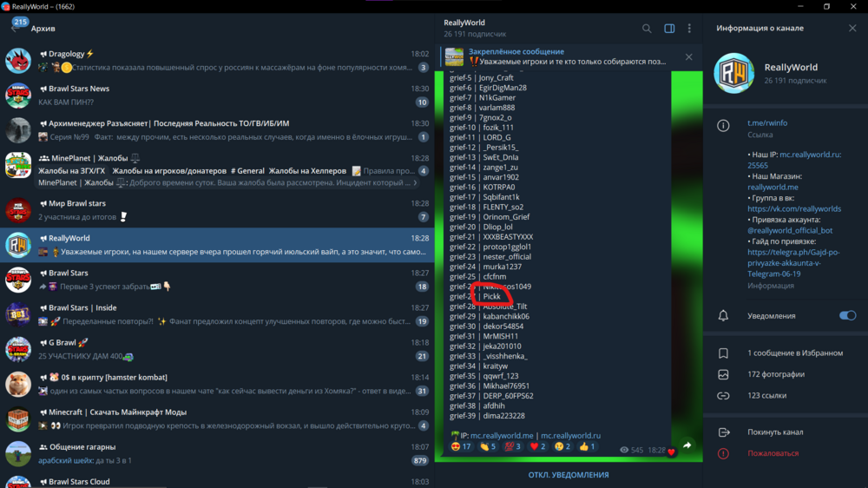Click the info circle icon beside t.me/rwinfo
This screenshot has height=488, width=868.
point(723,126)
